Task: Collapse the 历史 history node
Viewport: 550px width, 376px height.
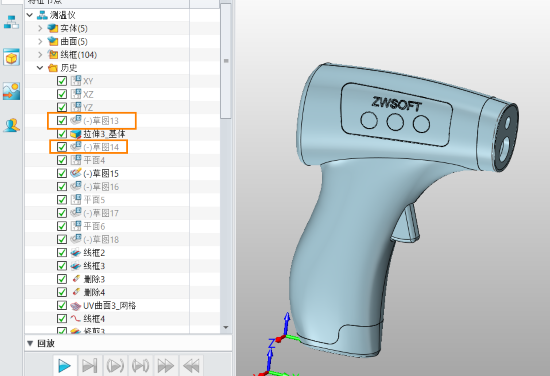Action: [x=40, y=68]
